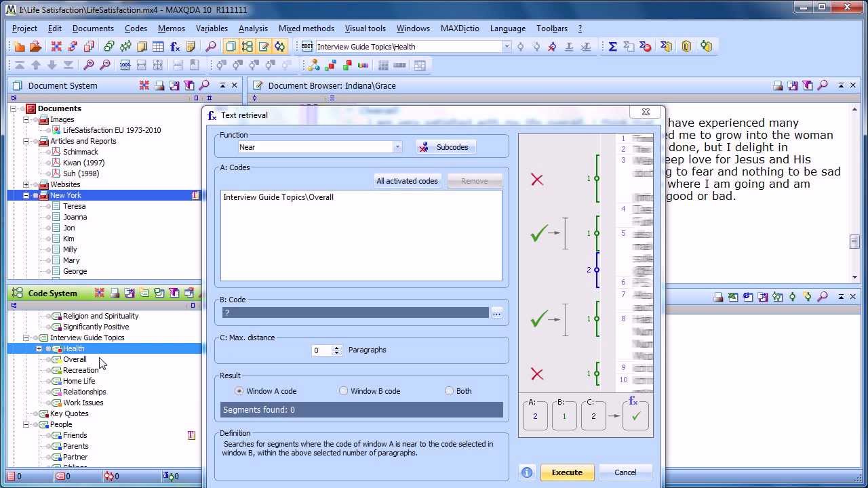Toggle the Retrieved Segments window icon
This screenshot has height=488, width=868.
click(x=279, y=47)
